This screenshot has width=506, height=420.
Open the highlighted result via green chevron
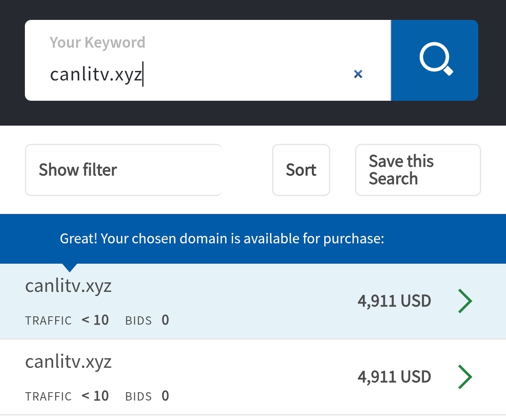click(465, 301)
